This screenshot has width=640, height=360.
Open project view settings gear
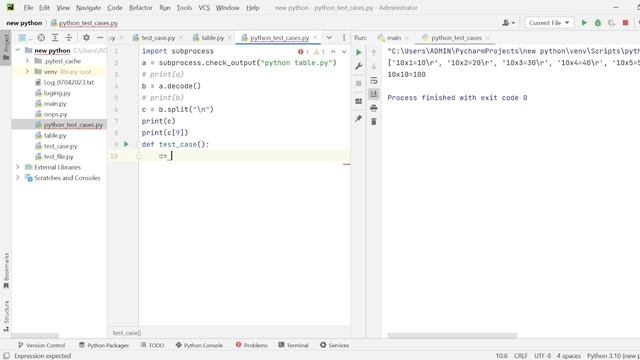86,38
